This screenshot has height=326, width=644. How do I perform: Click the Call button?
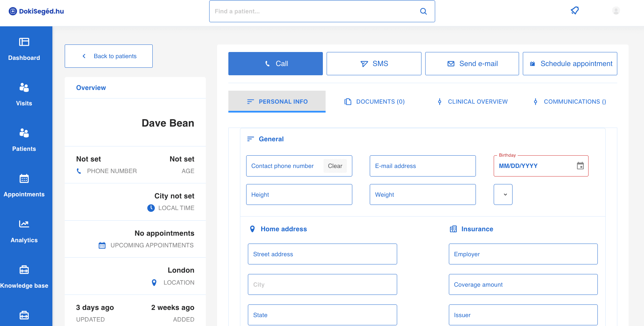(x=276, y=64)
